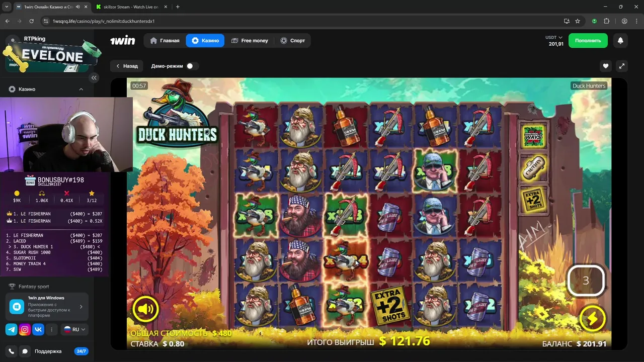
Task: Open the tab search dropdown arrow
Action: pos(7,7)
